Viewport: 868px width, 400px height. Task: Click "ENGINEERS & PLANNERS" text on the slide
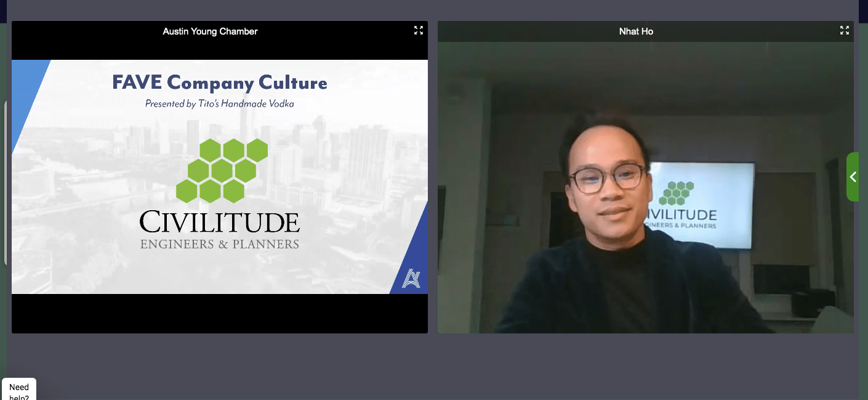tap(220, 244)
